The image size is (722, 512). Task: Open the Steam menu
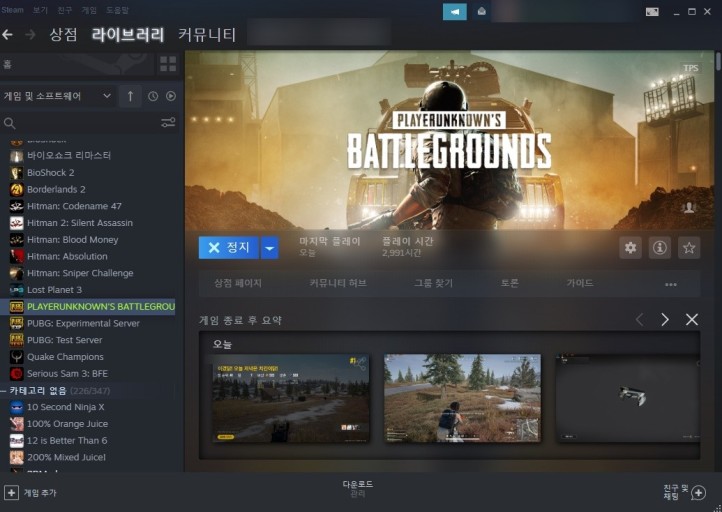12,10
